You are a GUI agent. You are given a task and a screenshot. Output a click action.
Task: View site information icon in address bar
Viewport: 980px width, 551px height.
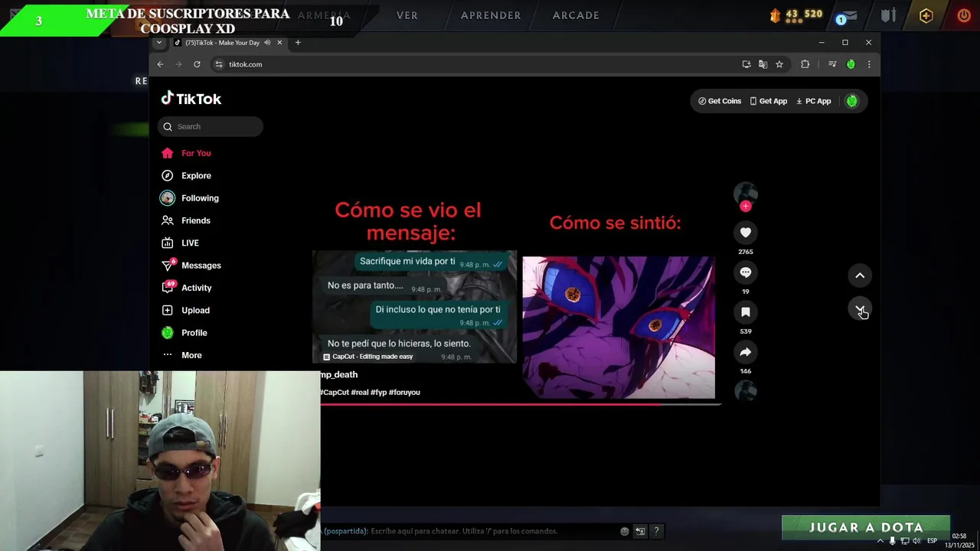pyautogui.click(x=218, y=64)
